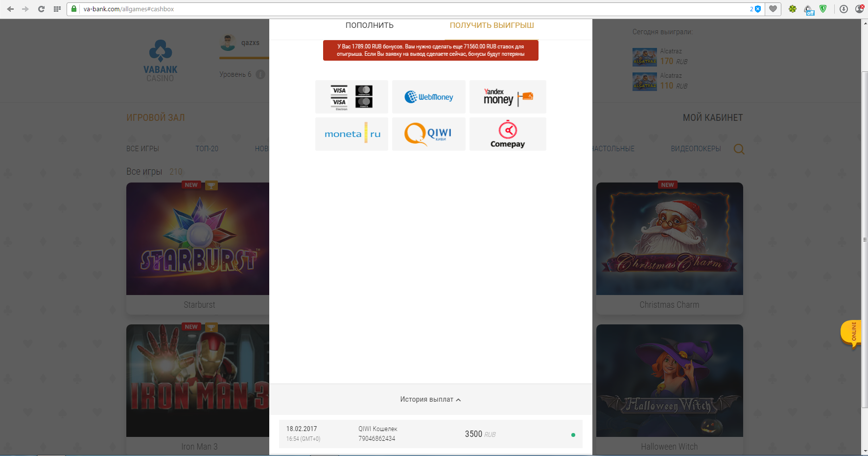Click the browser profile avatar icon

pos(859,9)
